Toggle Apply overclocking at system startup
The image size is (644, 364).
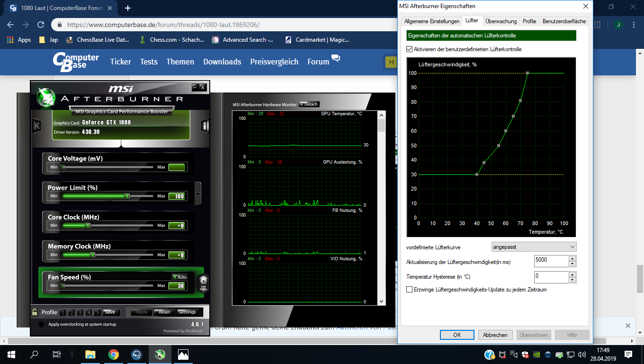click(x=41, y=324)
